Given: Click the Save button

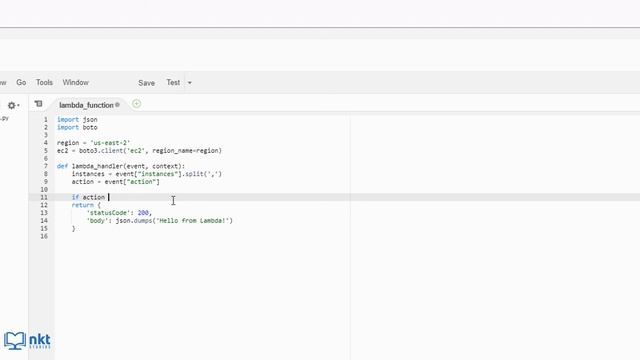Looking at the screenshot, I should tap(146, 83).
